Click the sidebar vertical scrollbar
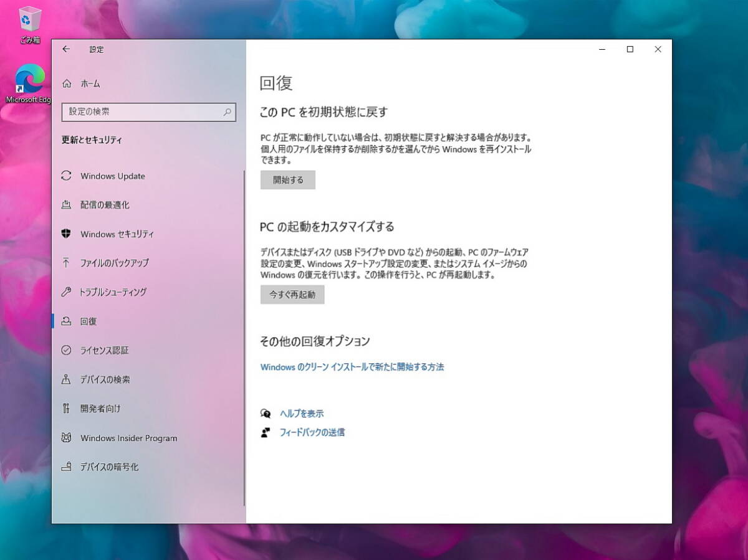Viewport: 748px width, 560px height. click(x=244, y=338)
